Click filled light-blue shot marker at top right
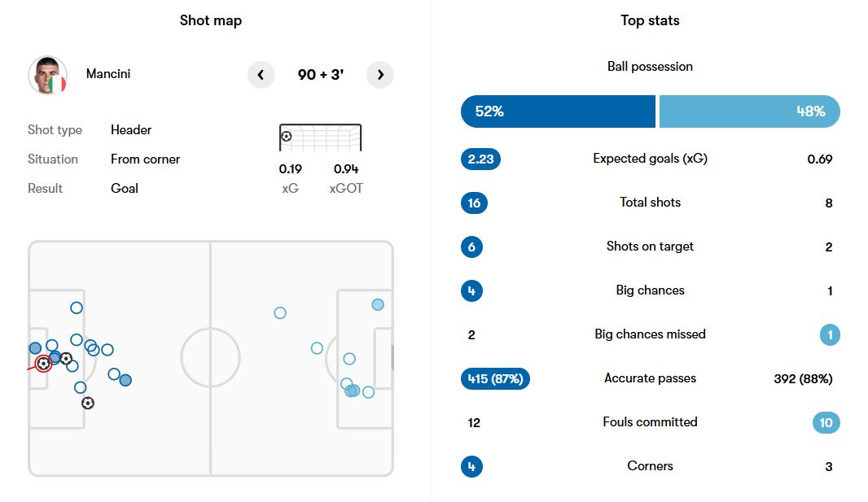 pos(378,304)
